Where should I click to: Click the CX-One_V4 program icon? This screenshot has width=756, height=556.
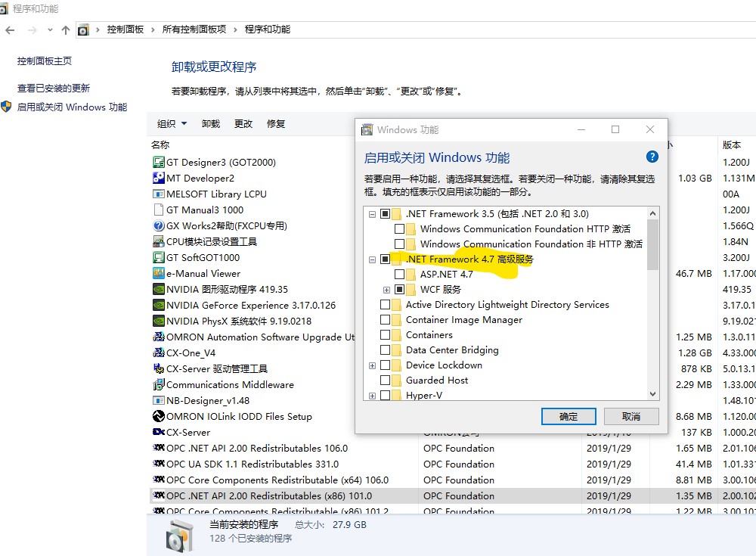[159, 353]
